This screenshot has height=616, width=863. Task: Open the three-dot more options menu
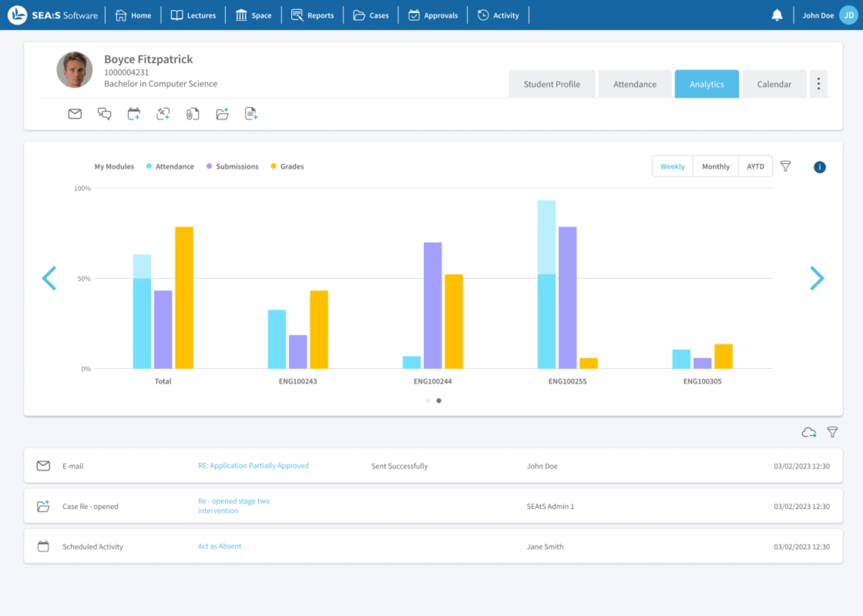(819, 84)
